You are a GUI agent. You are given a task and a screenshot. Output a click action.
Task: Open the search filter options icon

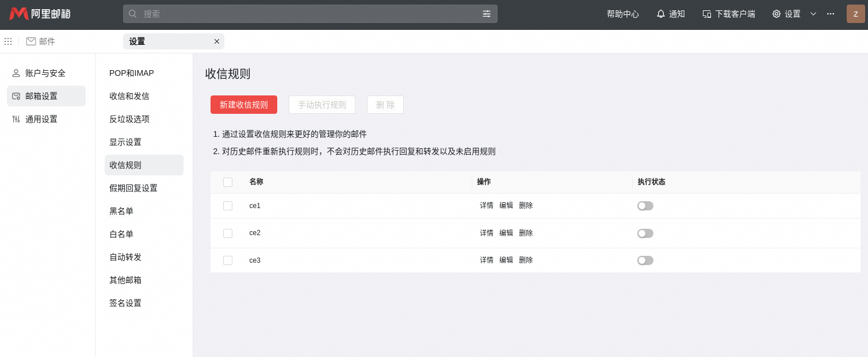coord(487,14)
